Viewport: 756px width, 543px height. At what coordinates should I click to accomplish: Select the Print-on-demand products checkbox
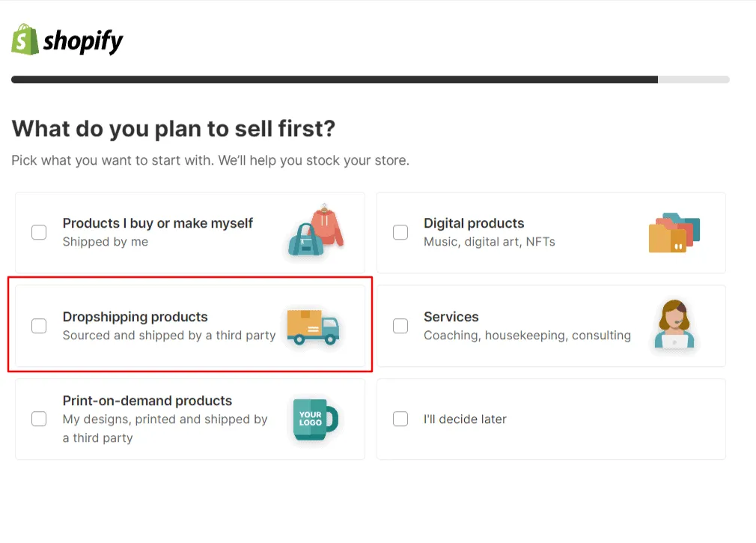[38, 419]
